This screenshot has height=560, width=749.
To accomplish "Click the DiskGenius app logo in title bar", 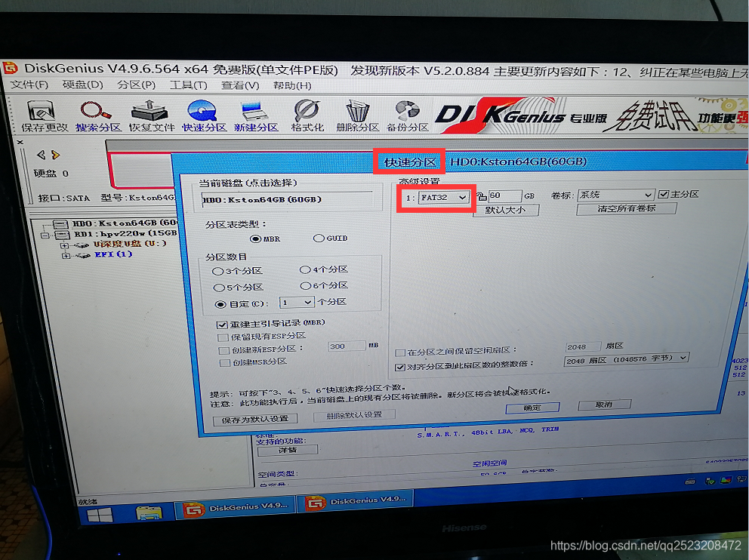I will [11, 68].
